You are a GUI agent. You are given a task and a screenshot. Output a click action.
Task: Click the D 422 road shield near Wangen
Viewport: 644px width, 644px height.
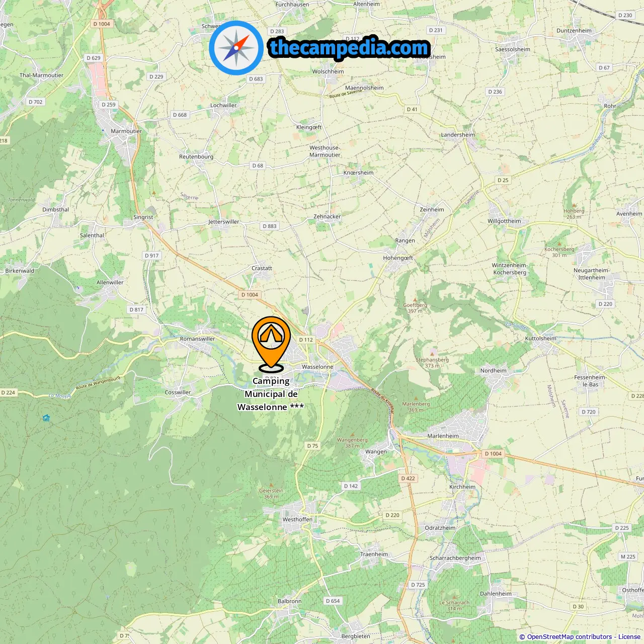[408, 478]
